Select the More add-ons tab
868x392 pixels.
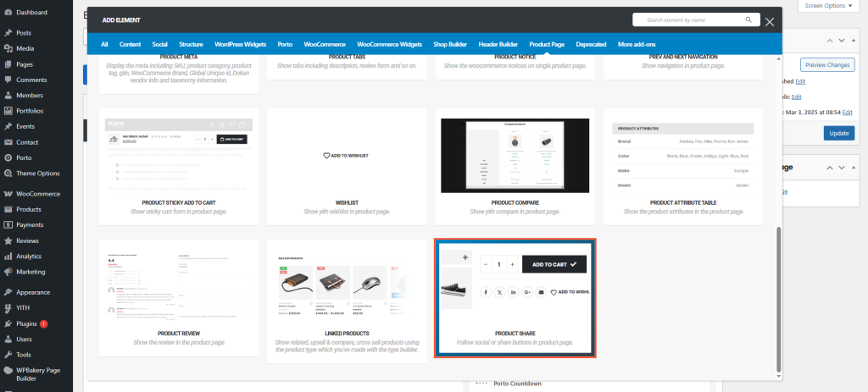tap(637, 43)
